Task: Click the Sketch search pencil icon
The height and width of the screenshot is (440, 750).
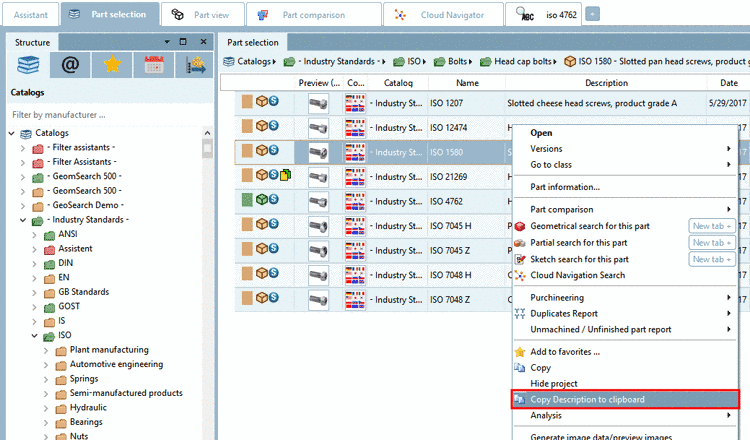Action: pos(520,259)
